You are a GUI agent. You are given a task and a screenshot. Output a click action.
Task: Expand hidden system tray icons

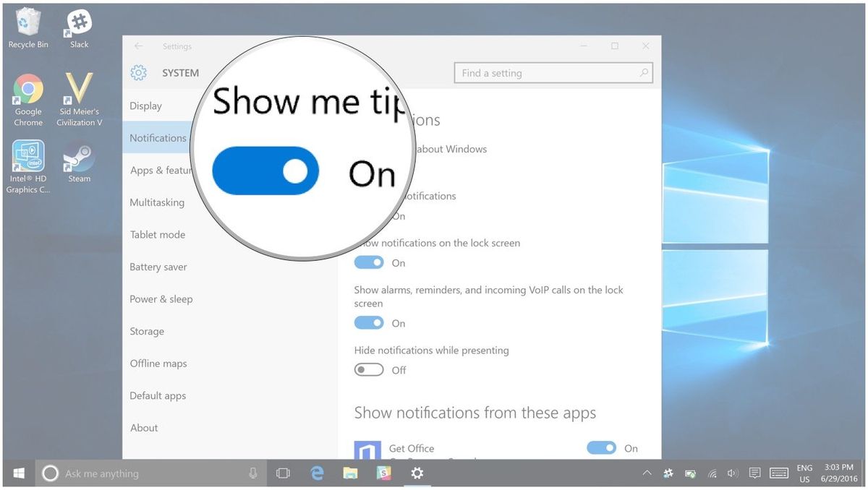pyautogui.click(x=646, y=473)
